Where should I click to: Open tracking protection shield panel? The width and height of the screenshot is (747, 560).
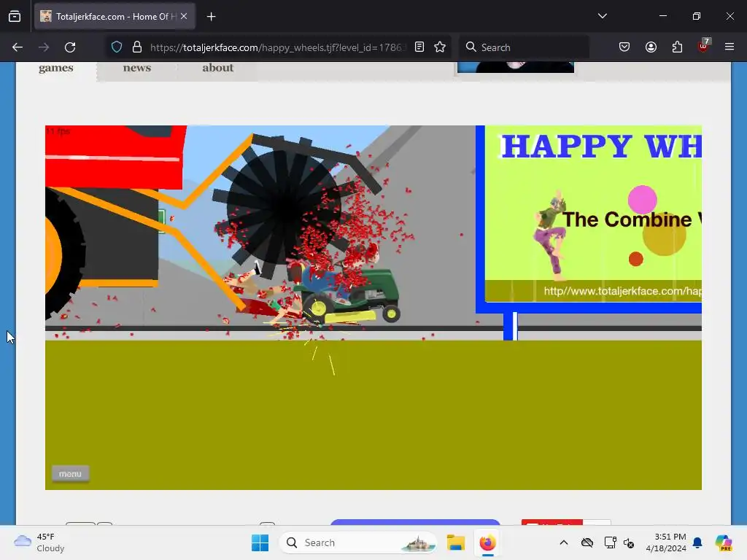117,47
